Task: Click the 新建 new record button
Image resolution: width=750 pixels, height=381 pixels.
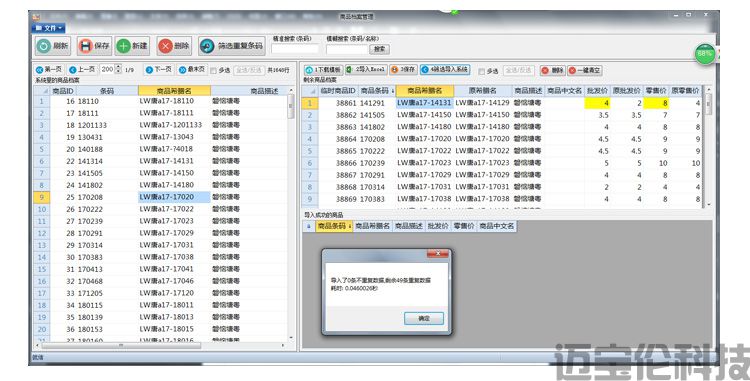Action: 132,46
